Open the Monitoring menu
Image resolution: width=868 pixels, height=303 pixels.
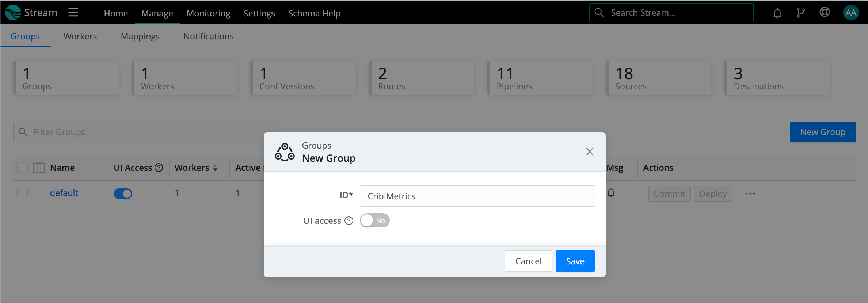pyautogui.click(x=208, y=13)
